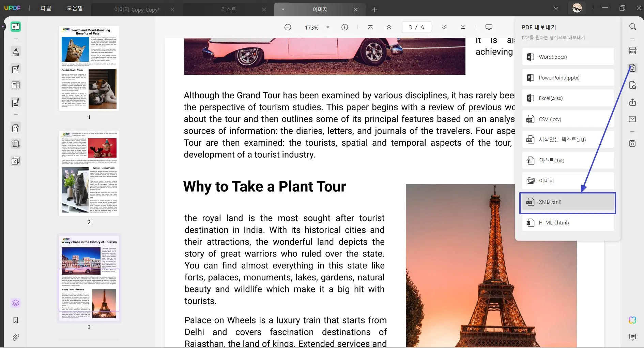This screenshot has height=348, width=644.
Task: Select page 1 thumbnail
Action: 89,68
